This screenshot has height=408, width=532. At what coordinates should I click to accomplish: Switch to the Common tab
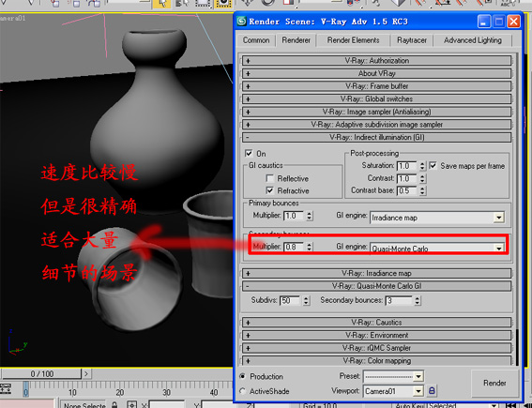point(256,40)
